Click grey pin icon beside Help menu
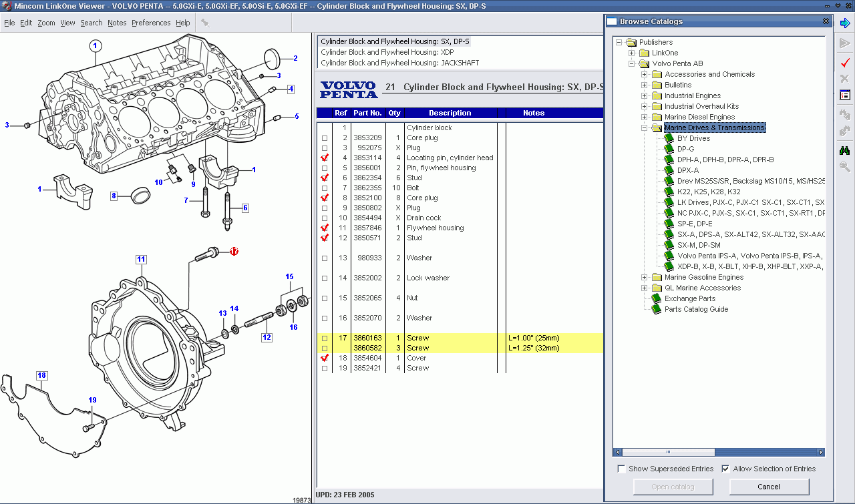This screenshot has height=504, width=855. [204, 23]
